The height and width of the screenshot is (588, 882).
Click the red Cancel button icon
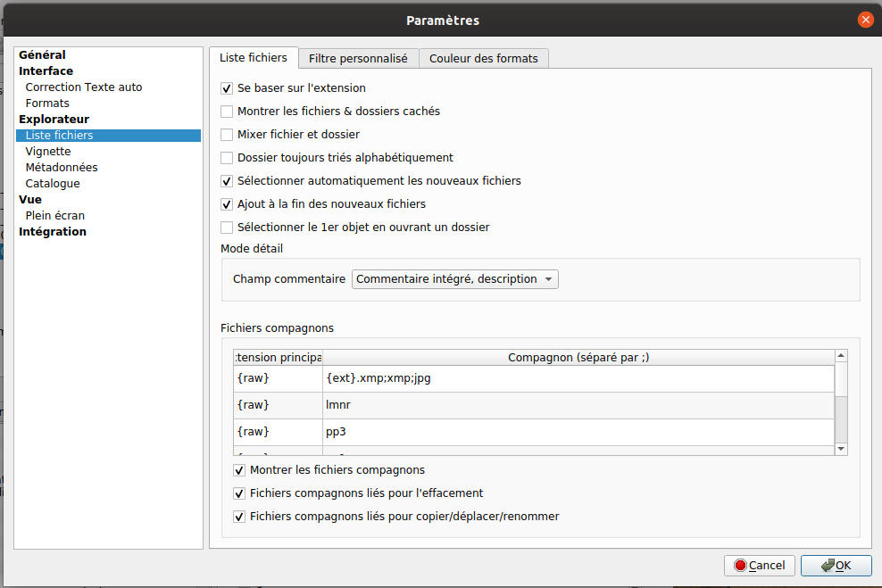(x=739, y=566)
